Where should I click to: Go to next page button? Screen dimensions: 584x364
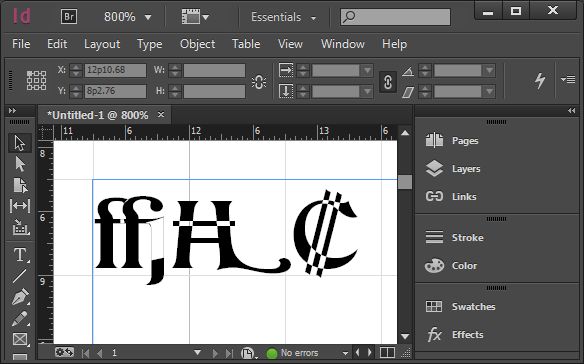point(215,353)
